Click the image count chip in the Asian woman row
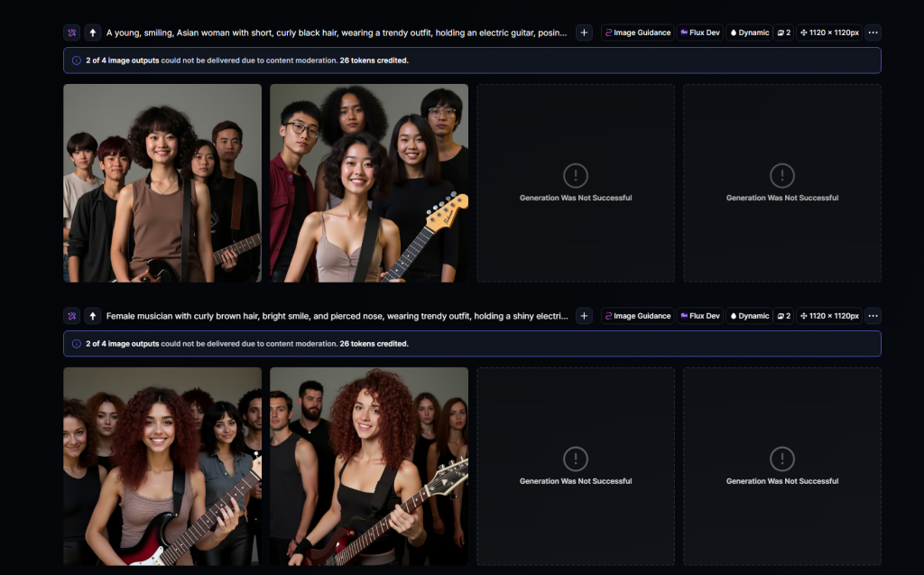The image size is (924, 575). tap(784, 32)
